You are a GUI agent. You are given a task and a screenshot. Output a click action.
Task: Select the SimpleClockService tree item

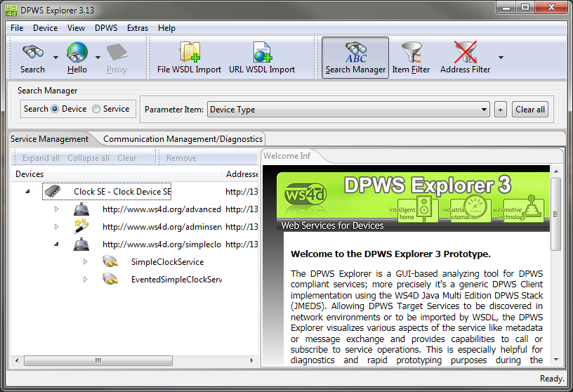[167, 262]
